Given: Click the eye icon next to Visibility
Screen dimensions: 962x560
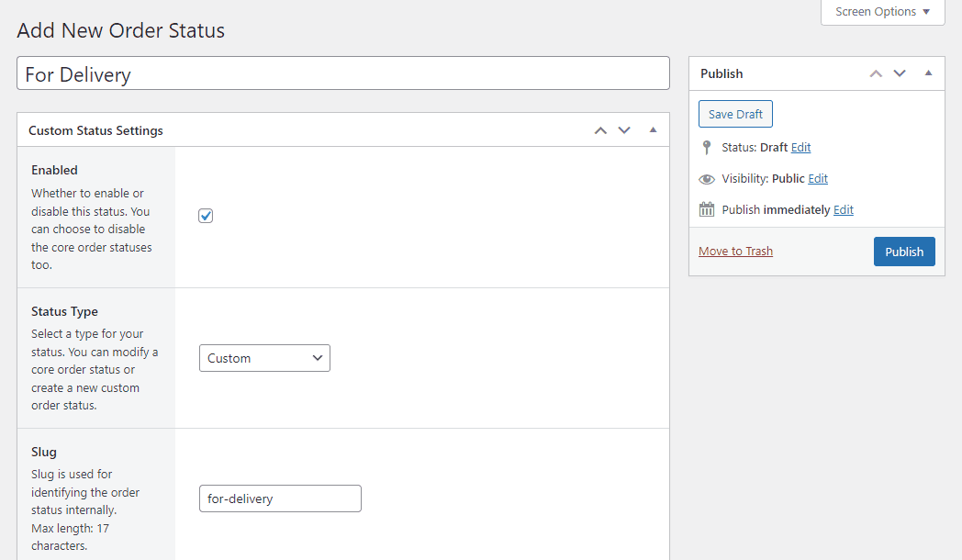Looking at the screenshot, I should pyautogui.click(x=707, y=178).
